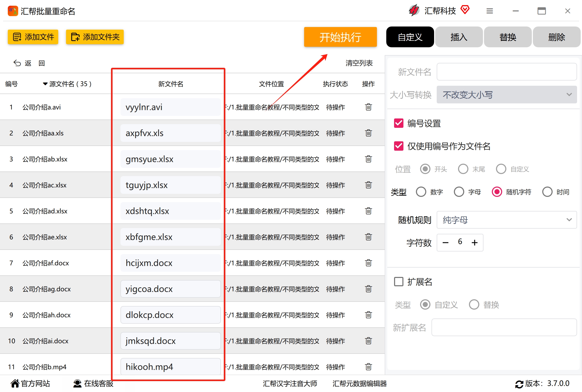Choose 字母 numbering type

coord(459,192)
